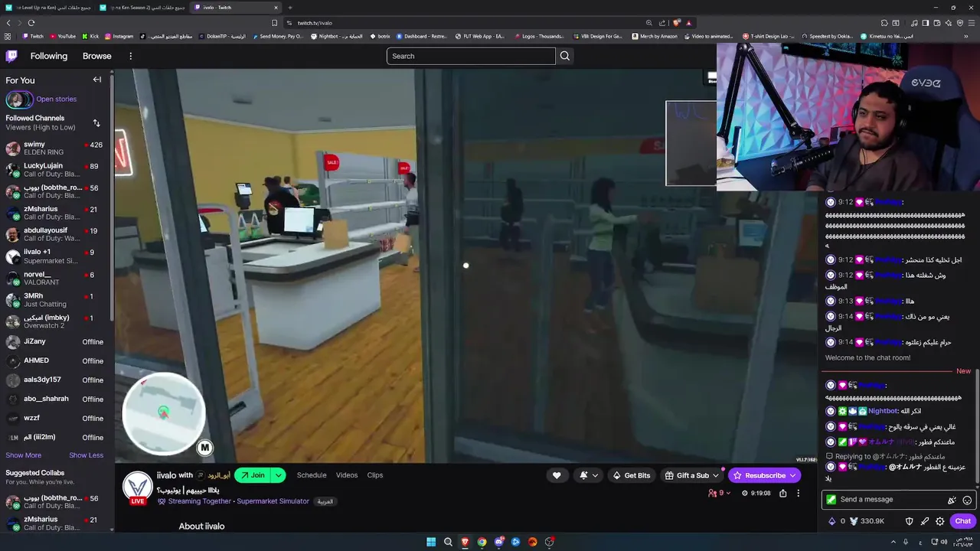Click the Nightbot username in chat

(884, 411)
